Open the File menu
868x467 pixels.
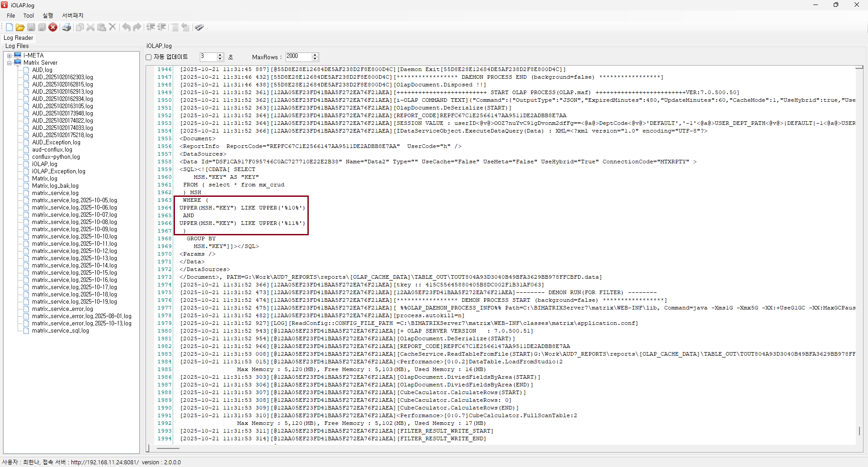coord(11,15)
